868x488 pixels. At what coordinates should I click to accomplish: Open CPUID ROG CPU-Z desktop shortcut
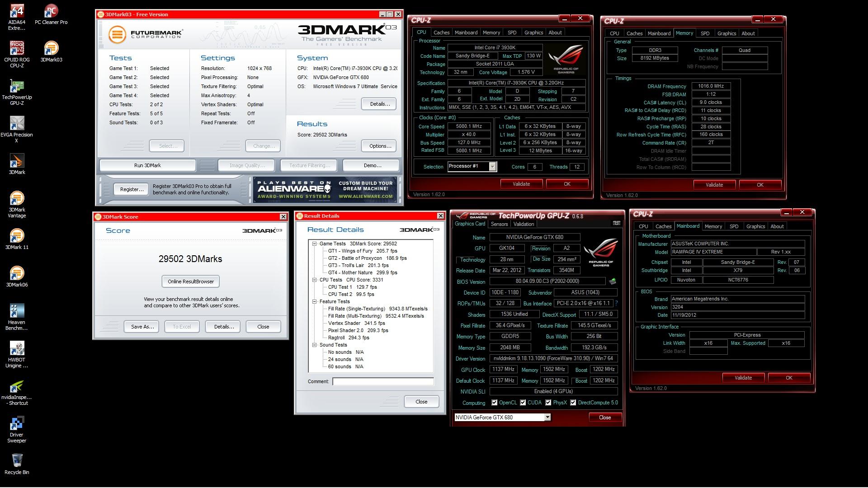click(x=17, y=54)
